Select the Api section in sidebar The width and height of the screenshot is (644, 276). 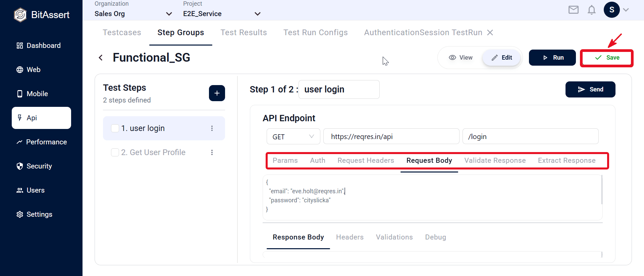(x=41, y=118)
